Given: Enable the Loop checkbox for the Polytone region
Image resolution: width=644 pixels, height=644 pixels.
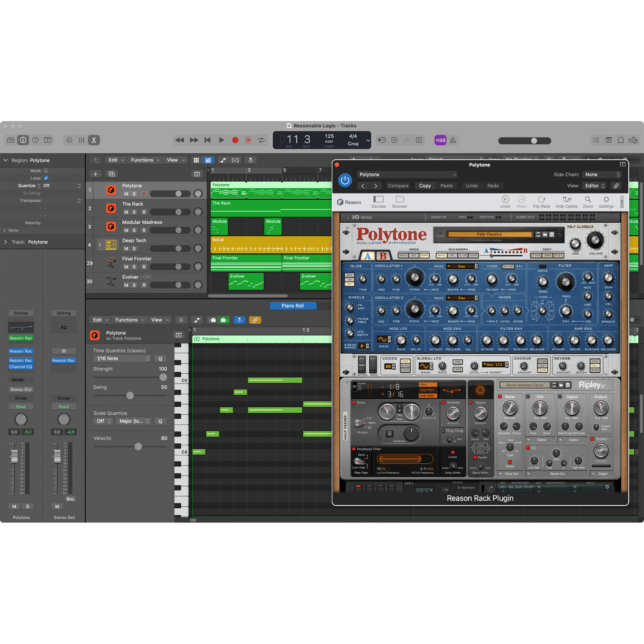Looking at the screenshot, I should tap(46, 178).
